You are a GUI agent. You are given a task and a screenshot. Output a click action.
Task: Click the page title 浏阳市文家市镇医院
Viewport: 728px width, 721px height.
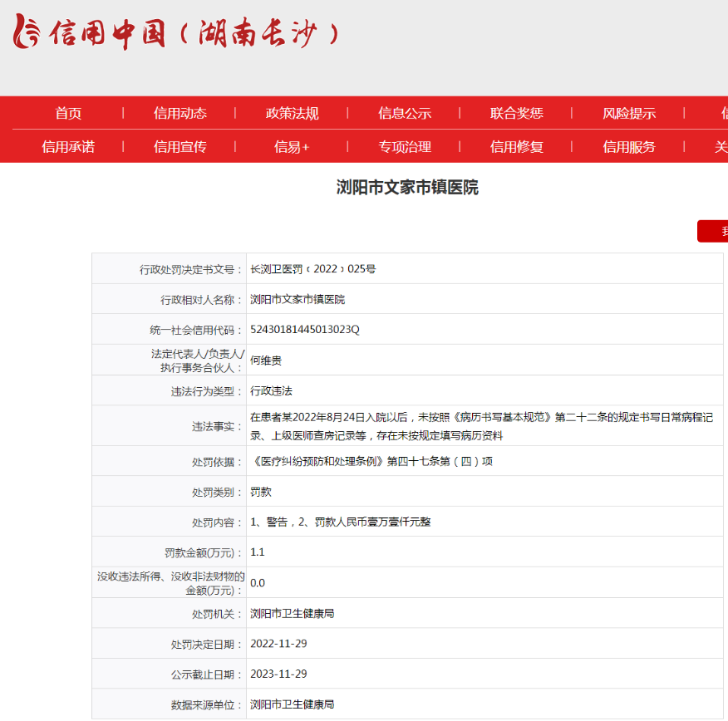coord(407,188)
